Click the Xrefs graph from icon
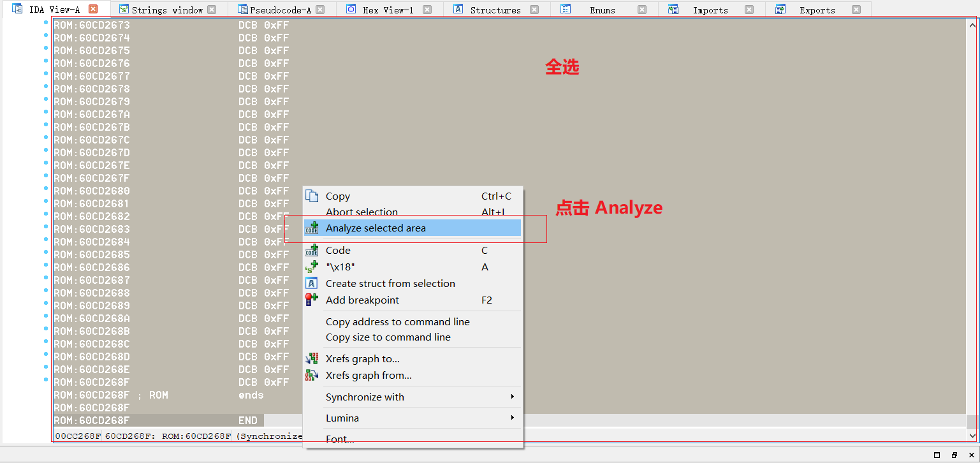Image resolution: width=980 pixels, height=463 pixels. tap(312, 376)
